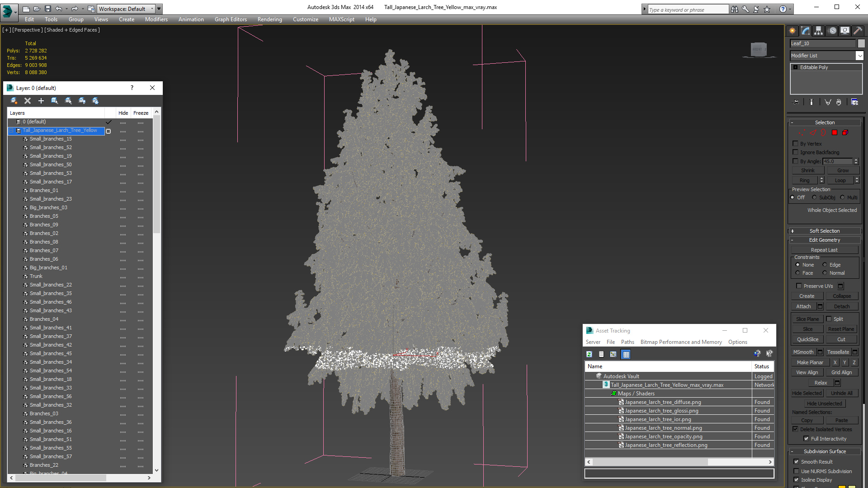Click the Attach button
Viewport: 868px width, 488px height.
803,306
